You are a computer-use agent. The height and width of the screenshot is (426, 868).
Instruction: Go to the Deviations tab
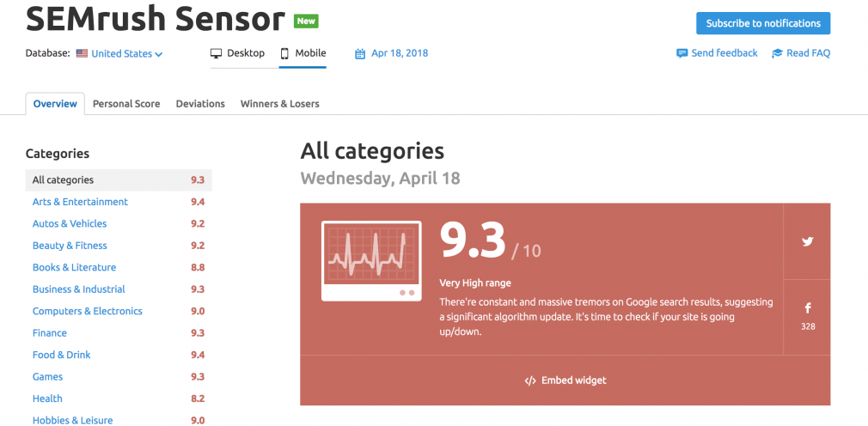pyautogui.click(x=200, y=103)
